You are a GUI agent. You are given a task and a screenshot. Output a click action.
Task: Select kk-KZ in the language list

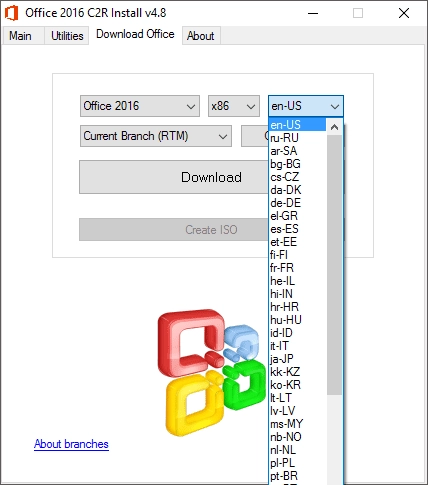[297, 372]
